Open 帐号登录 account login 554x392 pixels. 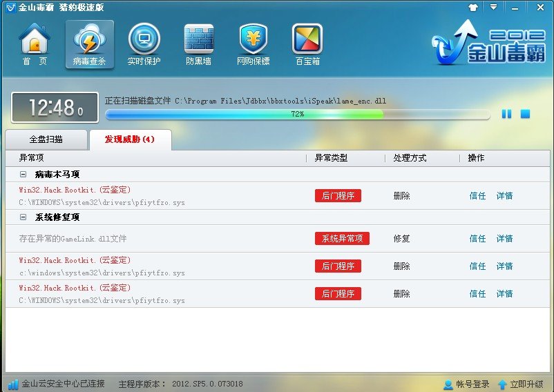click(466, 384)
